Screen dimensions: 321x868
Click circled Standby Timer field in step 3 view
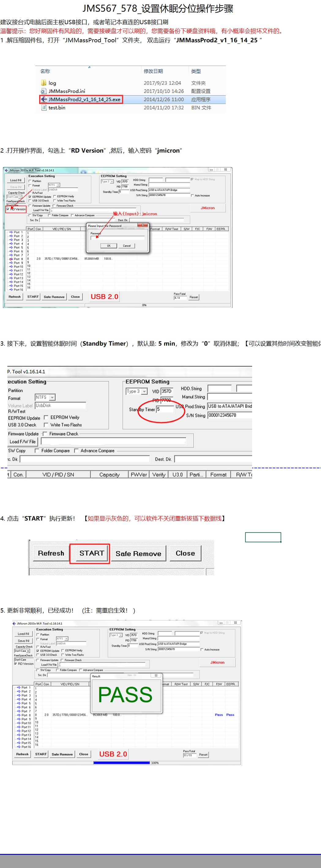[x=165, y=409]
